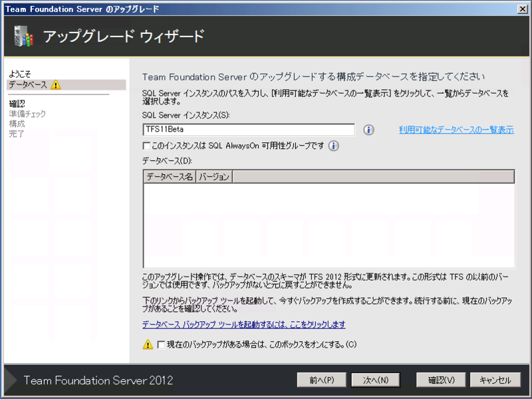This screenshot has width=532, height=399.
Task: Click the warning icon beside データベース step
Action: tap(56, 85)
